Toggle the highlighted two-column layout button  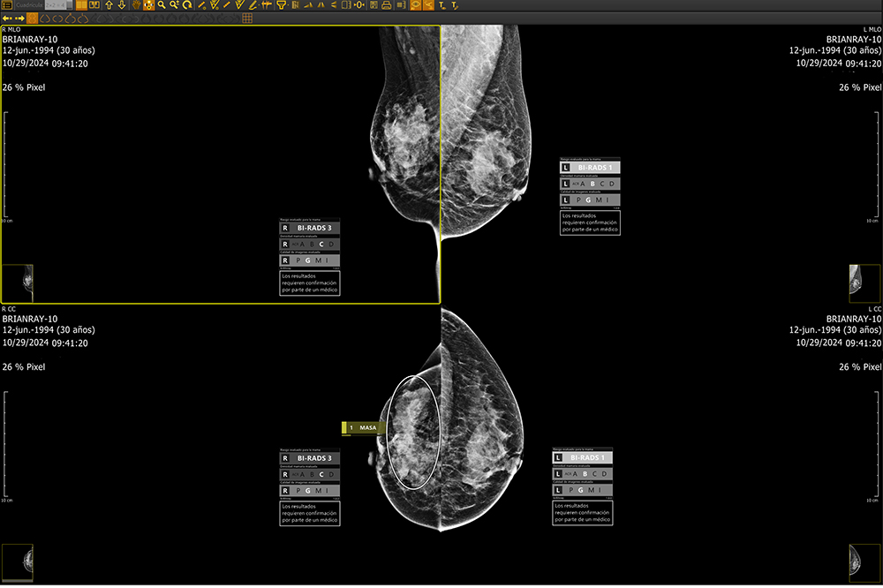pyautogui.click(x=81, y=5)
